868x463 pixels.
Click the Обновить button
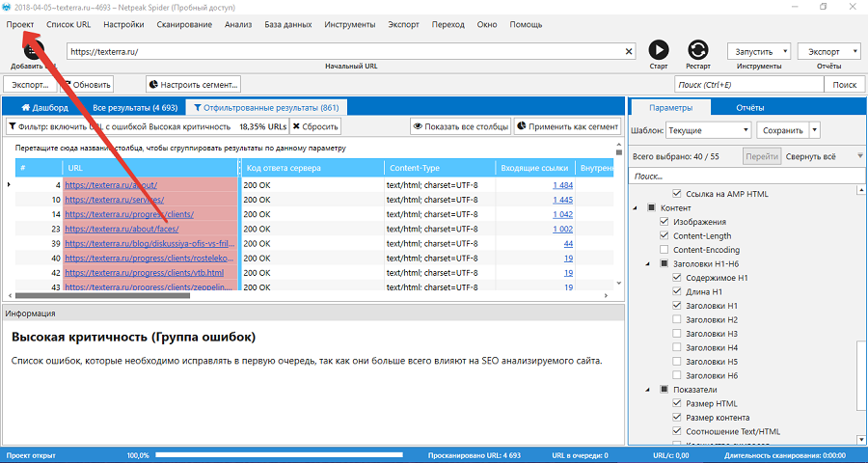point(87,85)
